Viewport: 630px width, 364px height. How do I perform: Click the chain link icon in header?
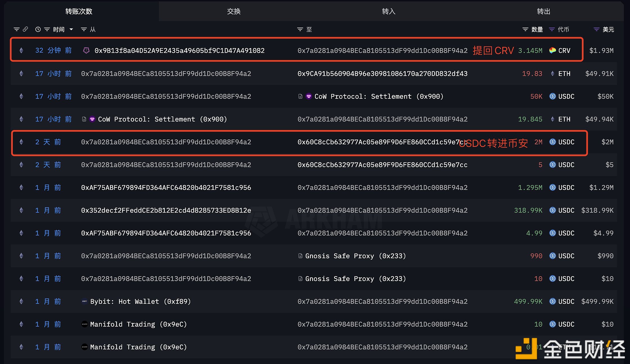[x=25, y=29]
